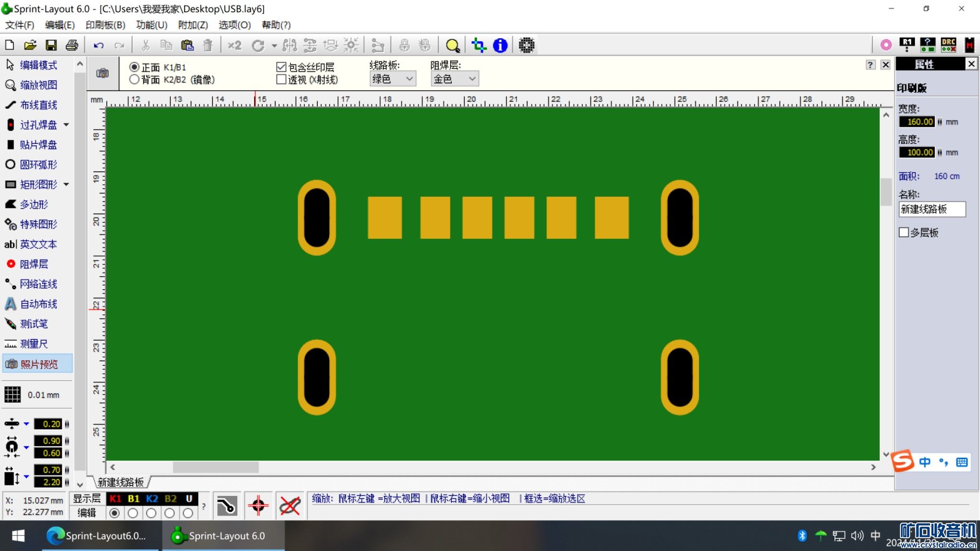Click the blue info icon in toolbar
Viewport: 980px width, 551px height.
(500, 45)
